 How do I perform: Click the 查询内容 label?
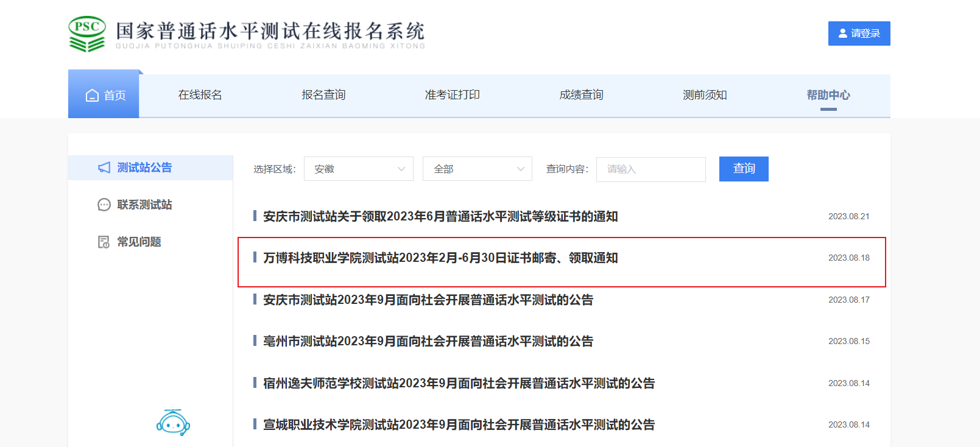568,169
